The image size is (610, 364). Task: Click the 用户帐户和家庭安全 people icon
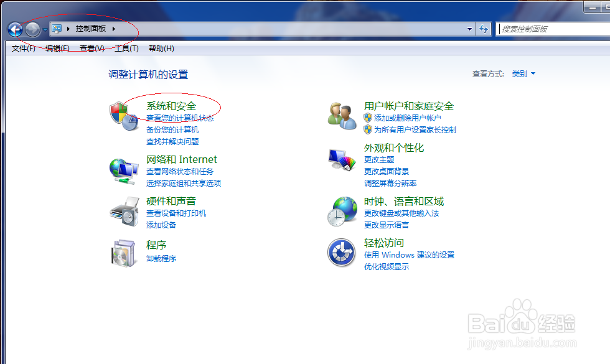[x=342, y=116]
